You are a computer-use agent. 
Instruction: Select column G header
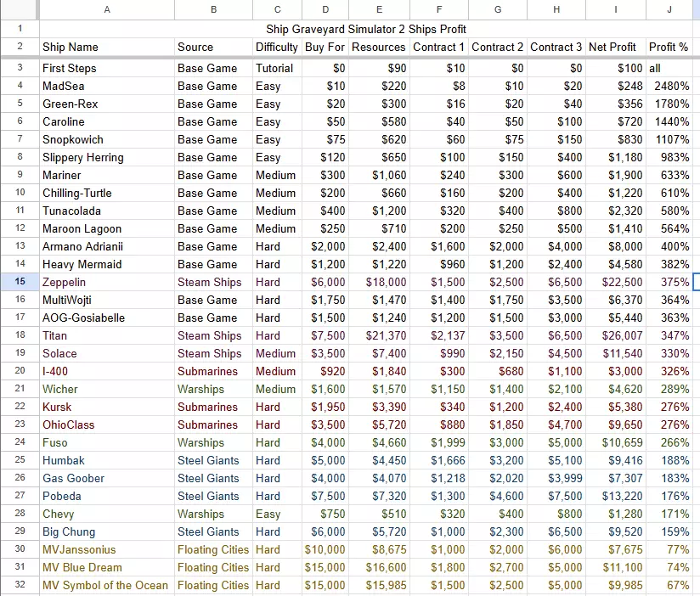(498, 9)
